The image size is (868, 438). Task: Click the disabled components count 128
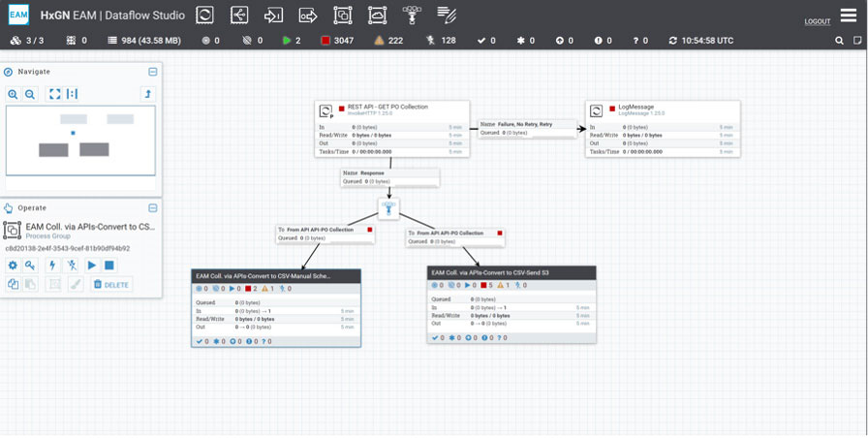[441, 41]
